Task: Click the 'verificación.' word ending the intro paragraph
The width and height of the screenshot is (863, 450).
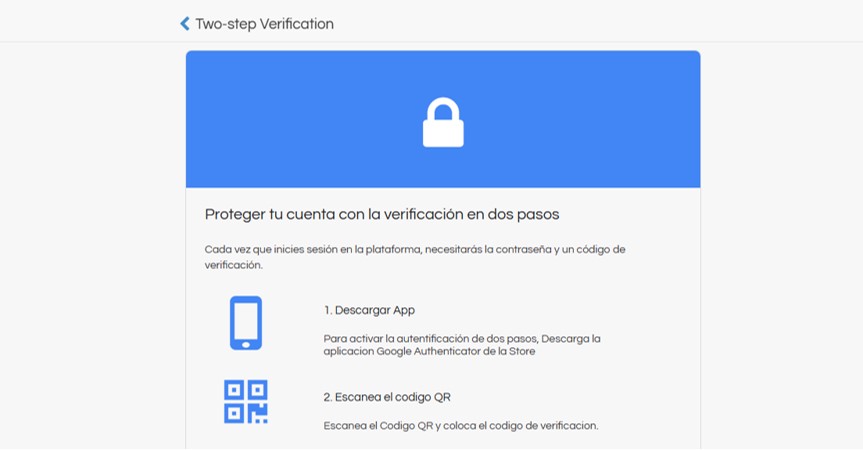Action: 234,265
